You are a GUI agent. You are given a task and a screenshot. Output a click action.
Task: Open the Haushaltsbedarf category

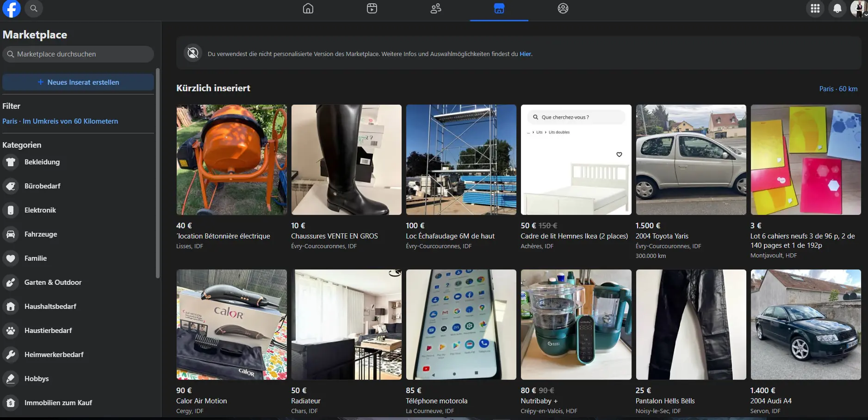point(78,307)
